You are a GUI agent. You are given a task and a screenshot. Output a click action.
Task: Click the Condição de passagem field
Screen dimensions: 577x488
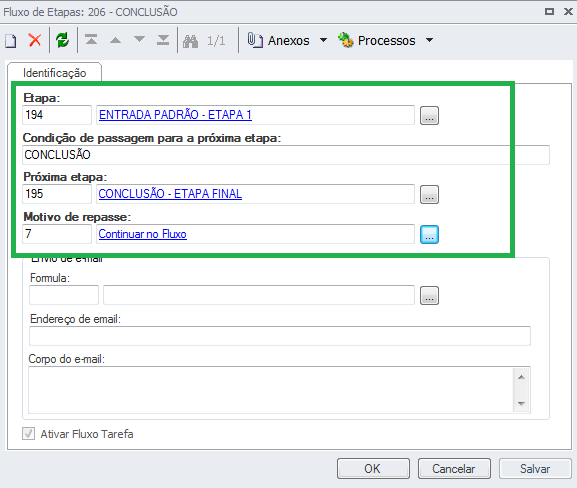coord(286,155)
